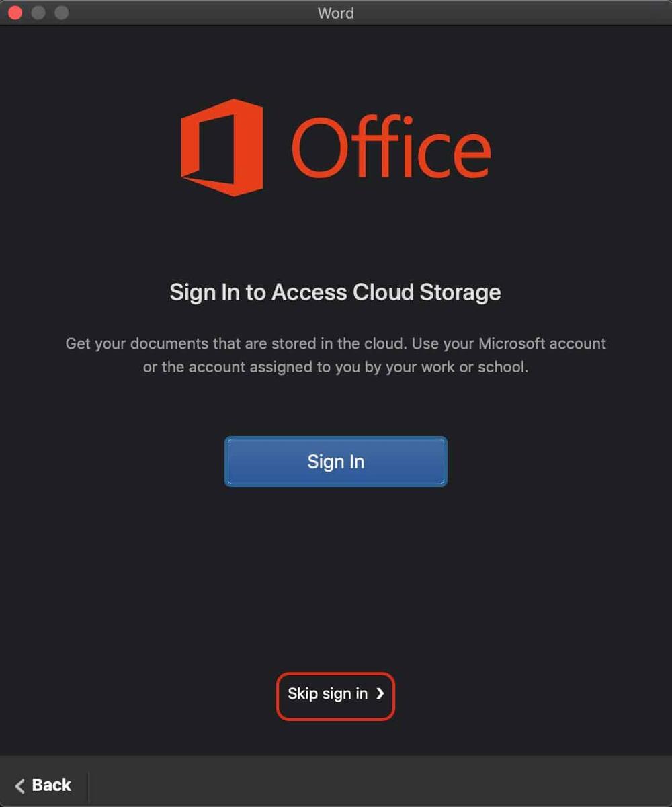Click the Sign In to Access Cloud Storage heading
The image size is (672, 807).
coord(335,292)
